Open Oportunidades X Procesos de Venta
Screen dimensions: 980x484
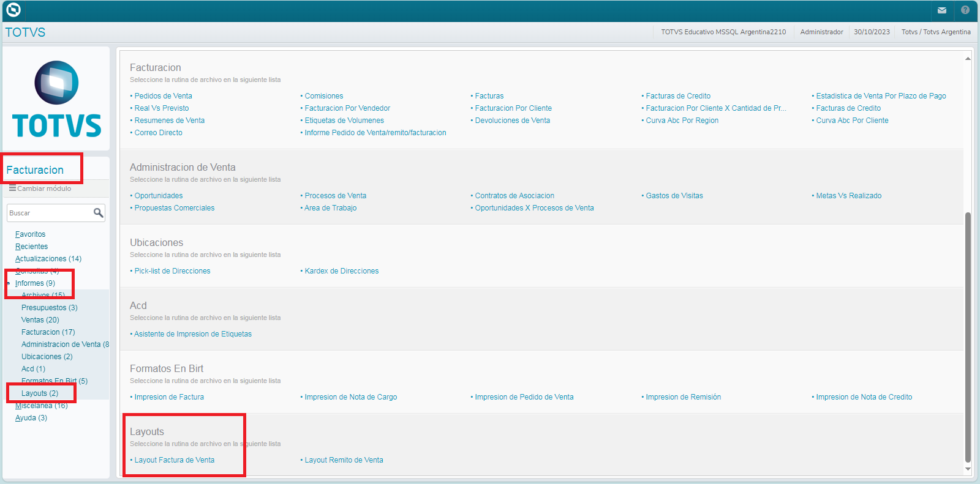535,208
